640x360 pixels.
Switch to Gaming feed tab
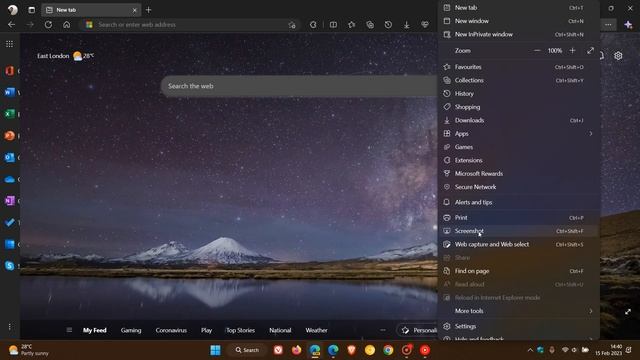[x=131, y=330]
